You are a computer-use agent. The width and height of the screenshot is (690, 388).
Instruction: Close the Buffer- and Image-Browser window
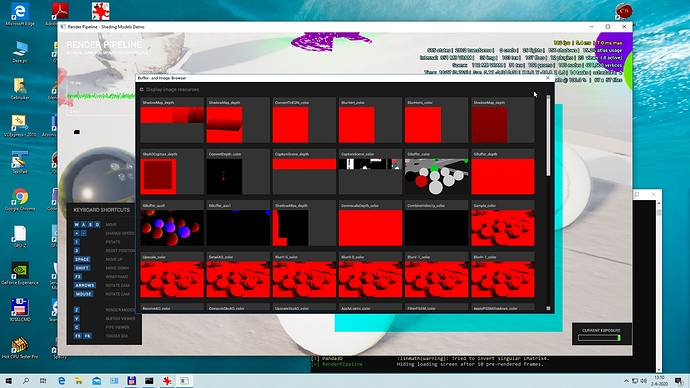click(x=548, y=78)
